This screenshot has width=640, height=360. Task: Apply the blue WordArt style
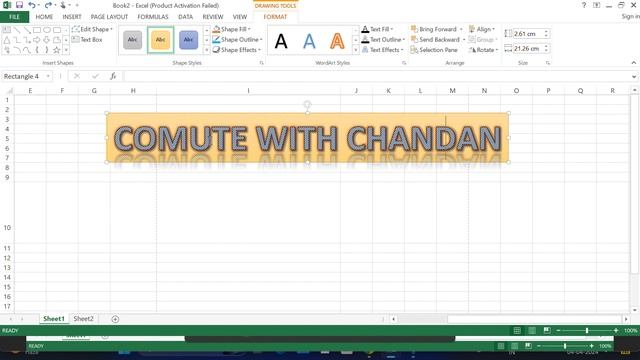[x=309, y=41]
